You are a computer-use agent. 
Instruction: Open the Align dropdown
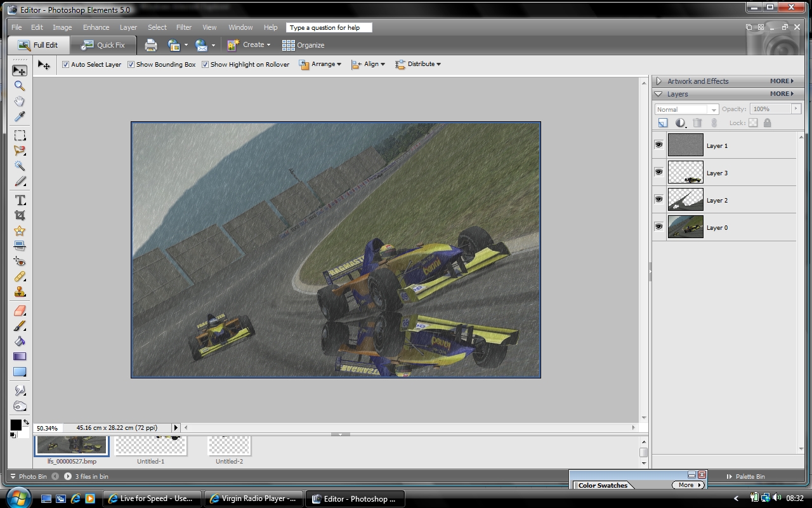[x=368, y=64]
